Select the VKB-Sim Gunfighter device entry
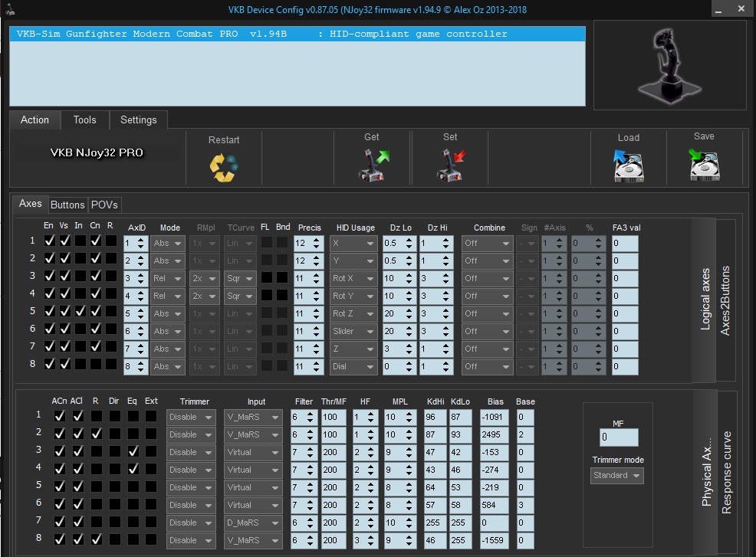 297,34
